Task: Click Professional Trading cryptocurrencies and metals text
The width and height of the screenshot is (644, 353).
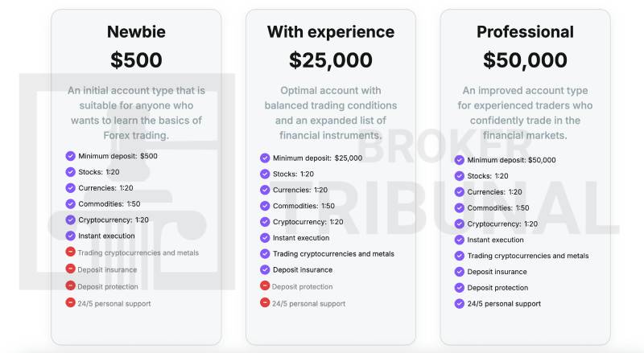Action: pyautogui.click(x=528, y=256)
